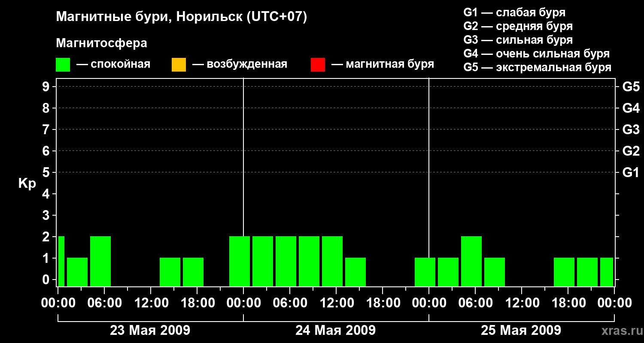The width and height of the screenshot is (644, 343).
Task: Click the Kp 2 bar ending 07:00 on 23 Мая
Action: [100, 261]
